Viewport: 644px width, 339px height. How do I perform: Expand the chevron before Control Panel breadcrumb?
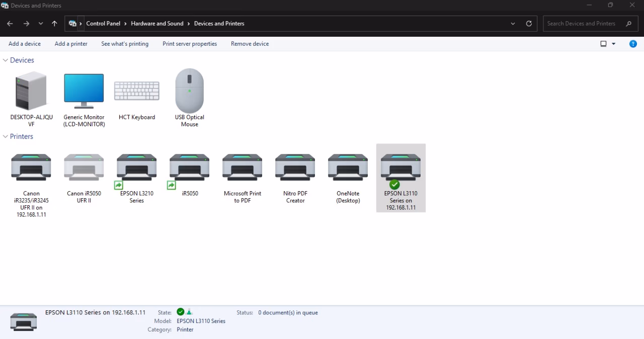pyautogui.click(x=81, y=24)
